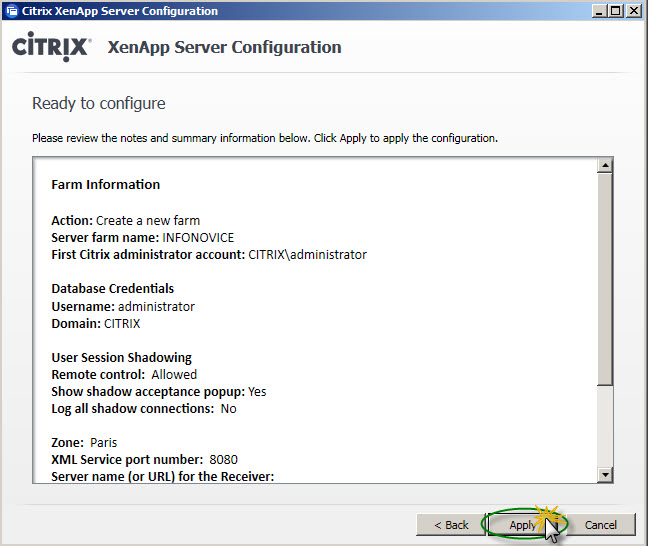This screenshot has height=546, width=648.
Task: Go back with the Back button
Action: [451, 525]
